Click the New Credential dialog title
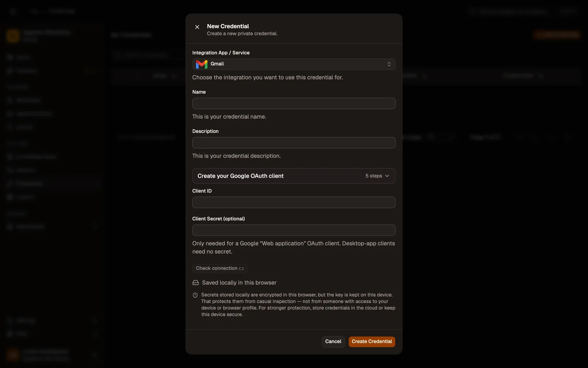Screen dimensions: 588x368 [x=228, y=26]
